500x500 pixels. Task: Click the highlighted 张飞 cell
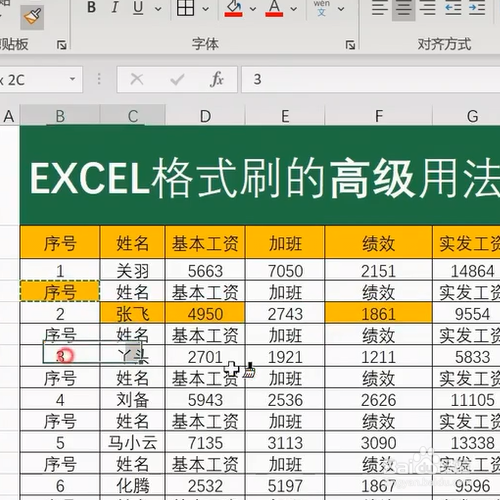(133, 313)
